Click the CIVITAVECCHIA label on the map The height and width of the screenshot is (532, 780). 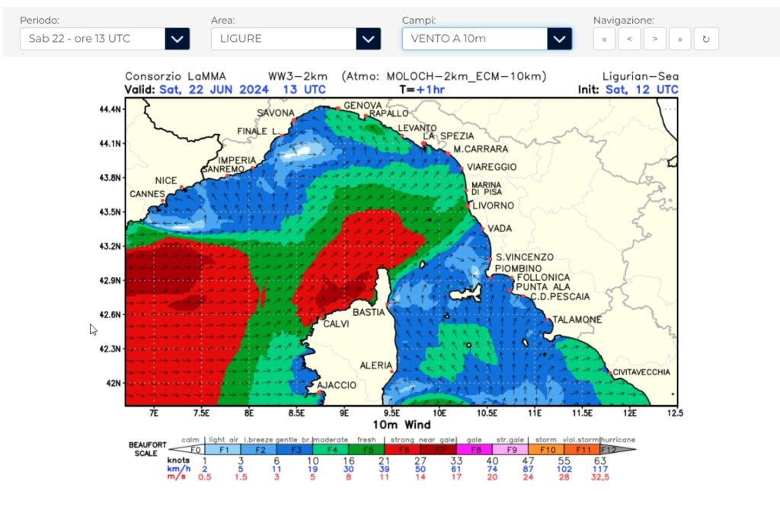(x=641, y=372)
